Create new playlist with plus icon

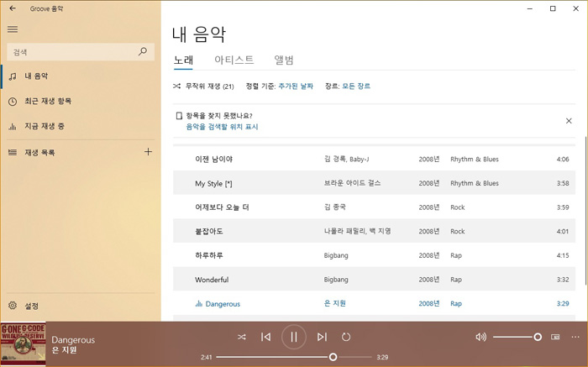coord(148,152)
